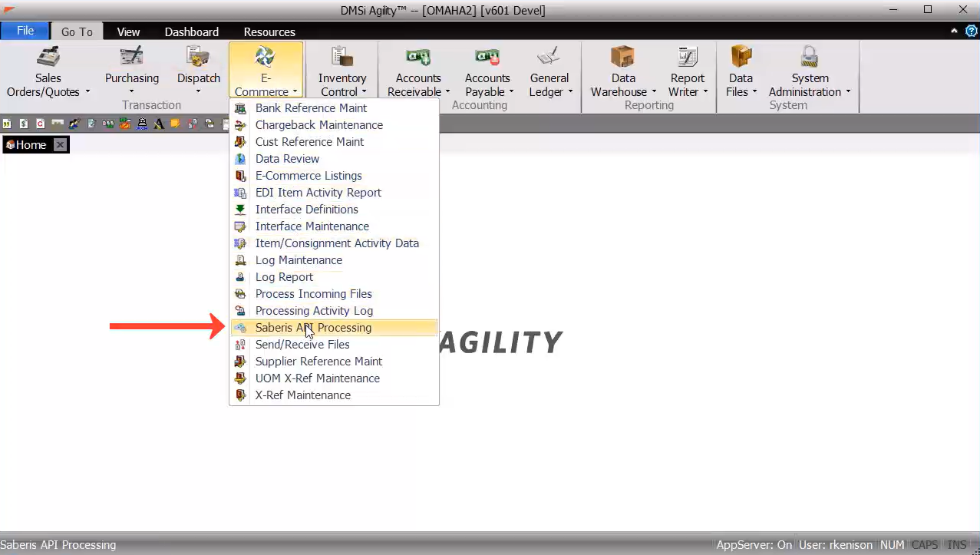Close the Home tab

tap(61, 145)
